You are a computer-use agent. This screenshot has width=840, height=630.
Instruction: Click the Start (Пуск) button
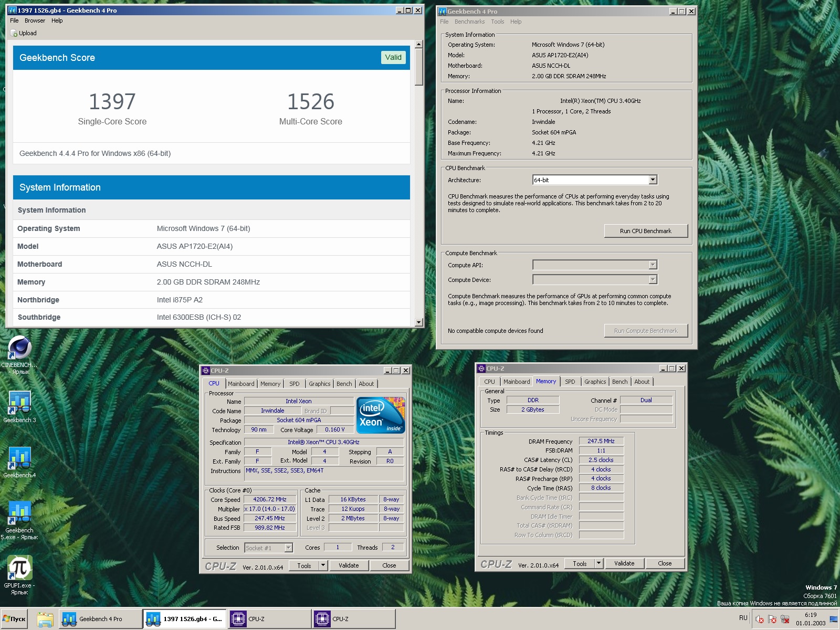point(14,619)
